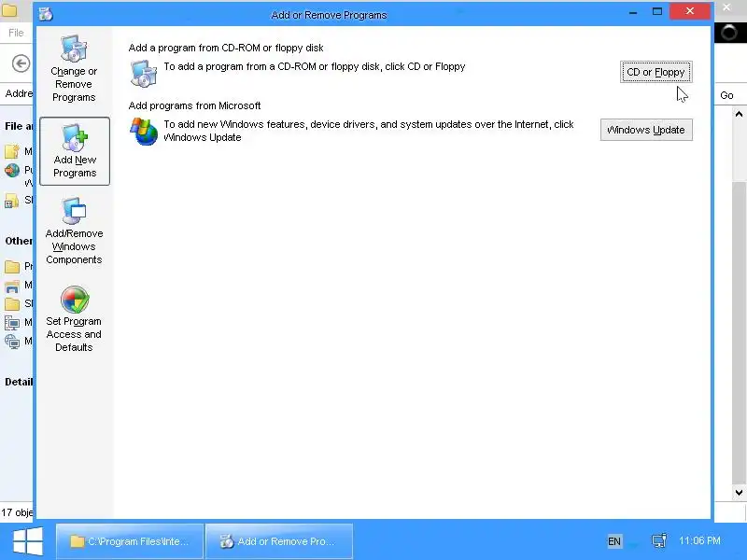This screenshot has width=747, height=560.
Task: Click the 'To add new Windows features' text
Action: tap(369, 131)
